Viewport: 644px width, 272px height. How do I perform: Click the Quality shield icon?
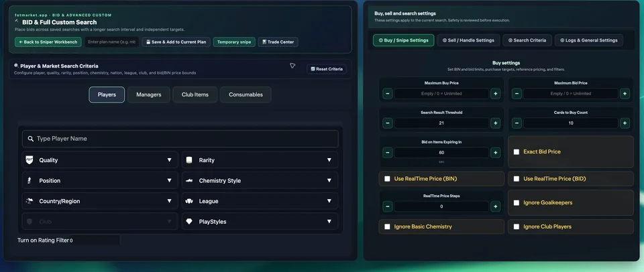tap(29, 159)
